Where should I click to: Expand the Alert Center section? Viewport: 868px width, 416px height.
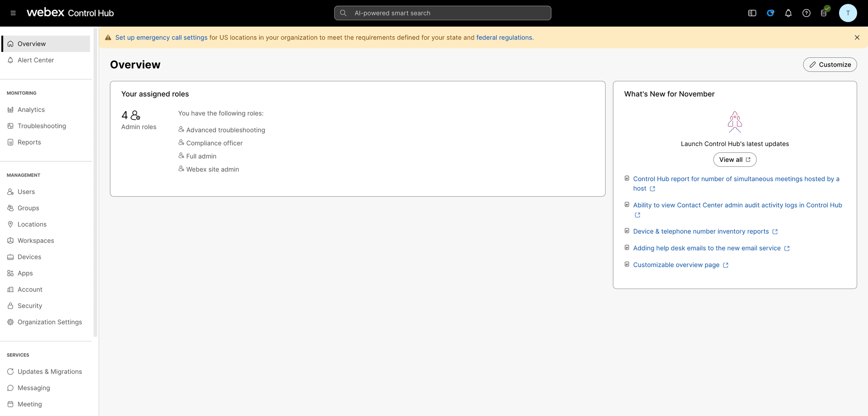coord(36,60)
